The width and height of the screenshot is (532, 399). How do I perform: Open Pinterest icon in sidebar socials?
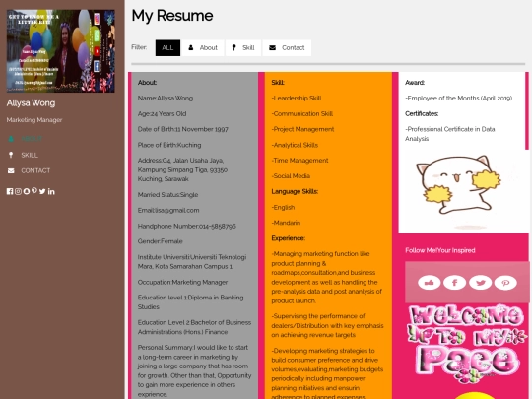tap(34, 191)
